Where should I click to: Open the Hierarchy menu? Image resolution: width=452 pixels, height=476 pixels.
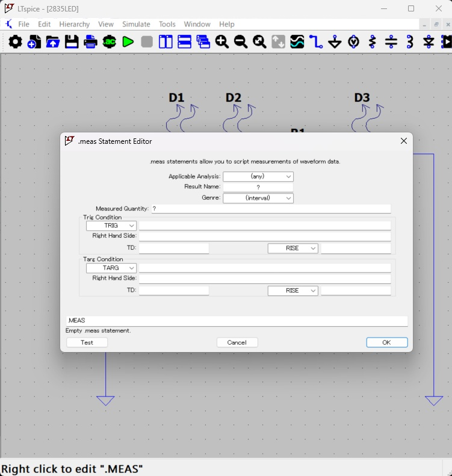[x=75, y=24]
